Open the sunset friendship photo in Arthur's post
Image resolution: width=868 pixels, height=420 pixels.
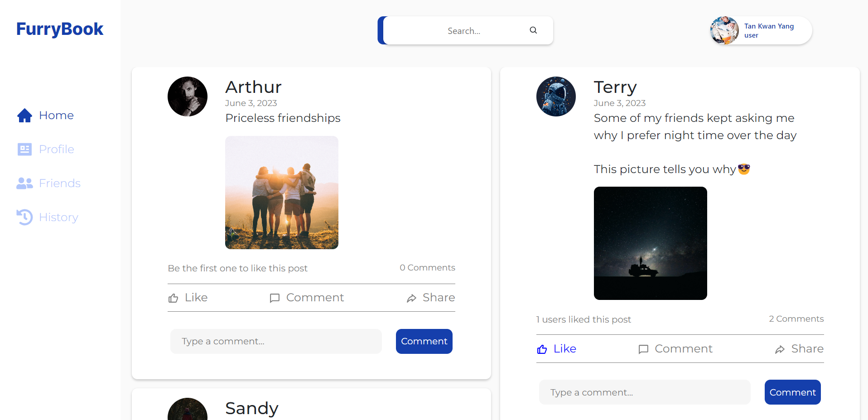point(281,192)
